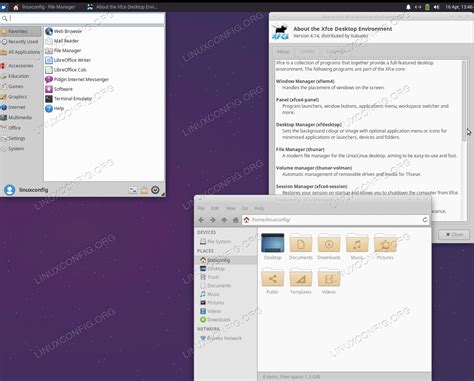Click the linuxconfig user avatar icon
Viewport: 474px width, 381px height.
[10, 190]
